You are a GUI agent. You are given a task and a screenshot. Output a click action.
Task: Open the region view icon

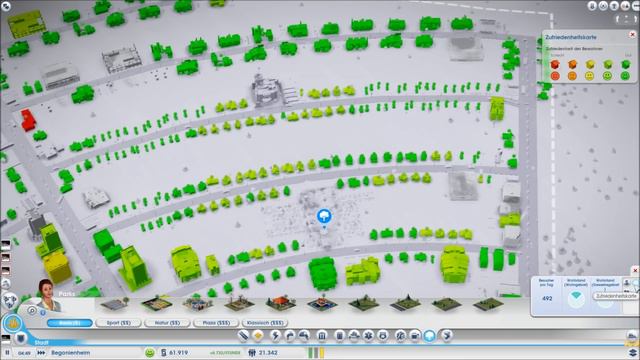coord(632,336)
